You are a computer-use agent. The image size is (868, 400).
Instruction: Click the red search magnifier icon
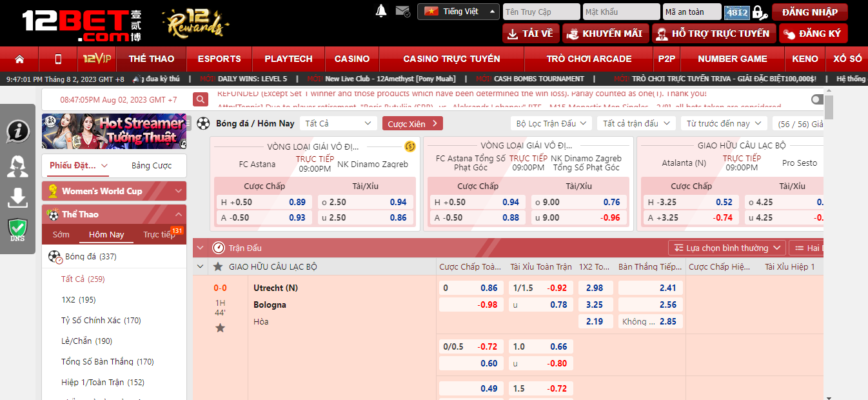coord(201,99)
